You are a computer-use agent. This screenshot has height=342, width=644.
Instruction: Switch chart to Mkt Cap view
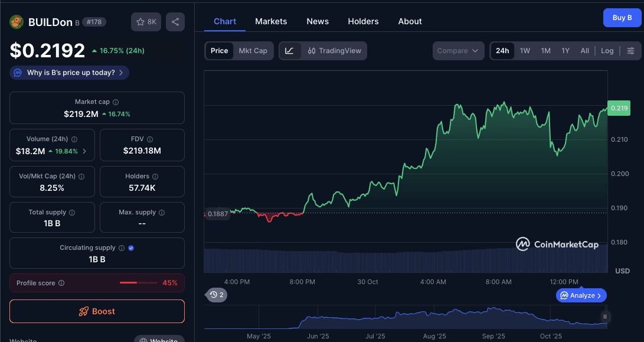click(253, 51)
